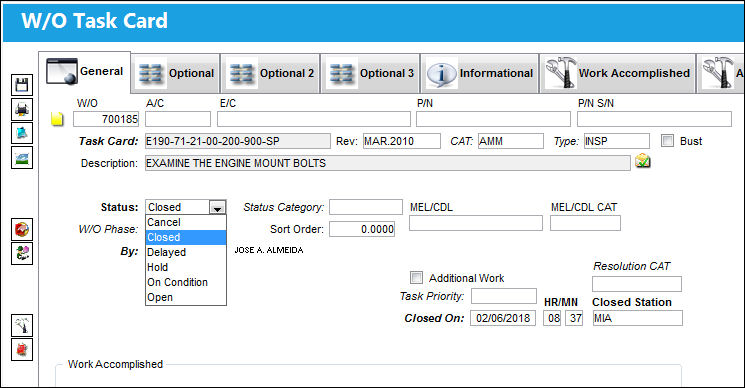Click the P/N input field
745x388 pixels.
[493, 119]
